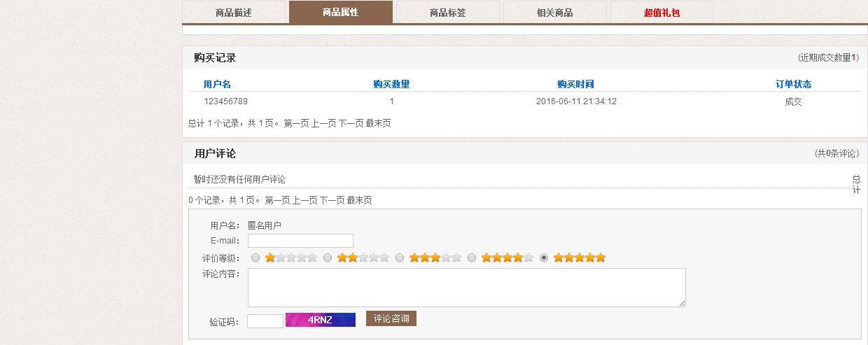Select the two-star rating radio button
The image size is (868, 345).
tap(328, 258)
